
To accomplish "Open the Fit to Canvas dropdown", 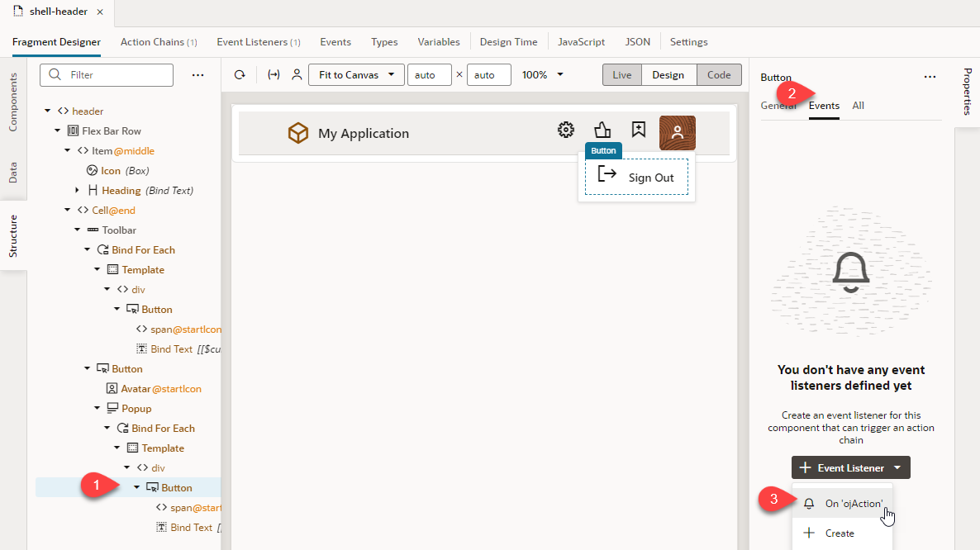I will (356, 74).
